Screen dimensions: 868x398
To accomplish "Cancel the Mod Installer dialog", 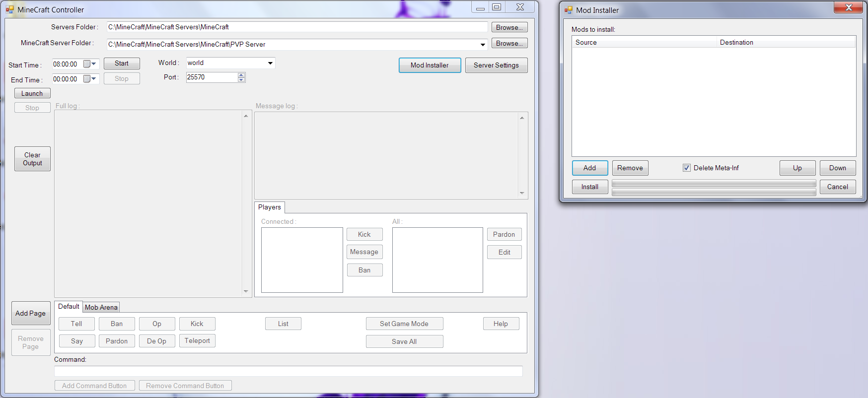I will click(x=838, y=187).
